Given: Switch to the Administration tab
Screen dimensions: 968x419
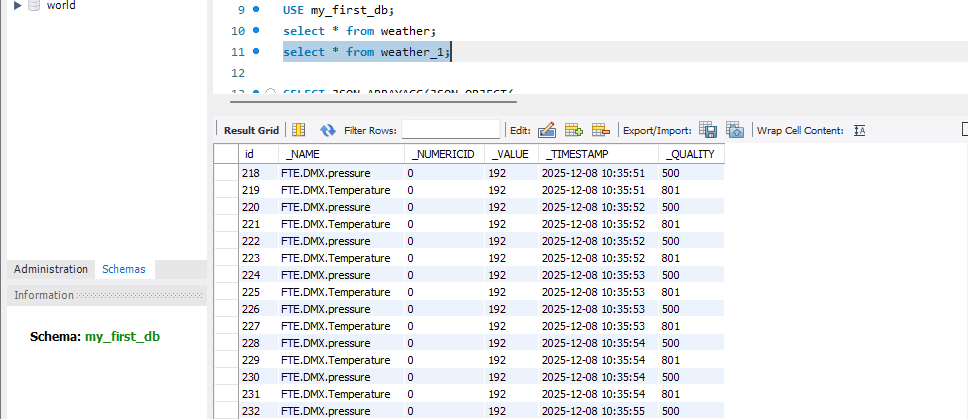Looking at the screenshot, I should [x=51, y=269].
